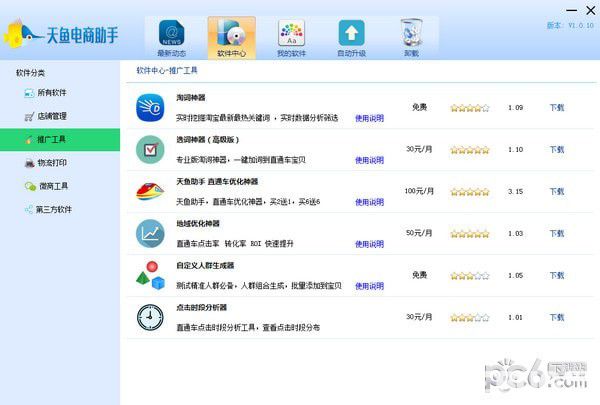Open the 卸载 recycle bin icon
Image resolution: width=600 pixels, height=405 pixels.
[411, 38]
